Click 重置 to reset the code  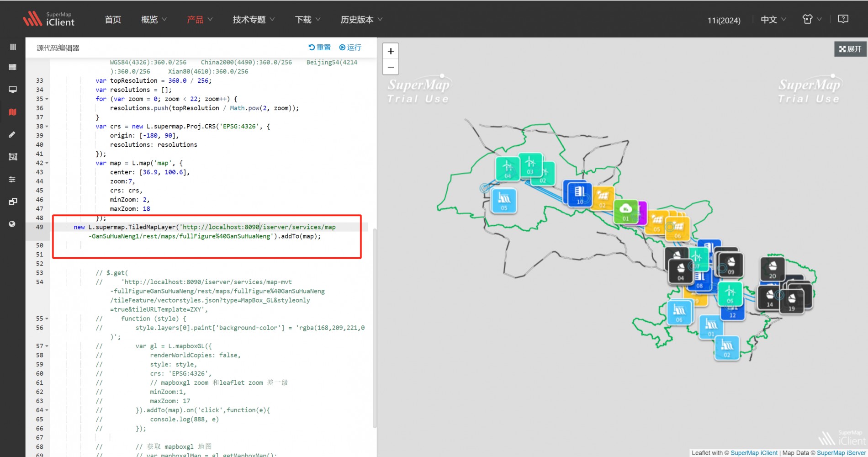(x=320, y=48)
